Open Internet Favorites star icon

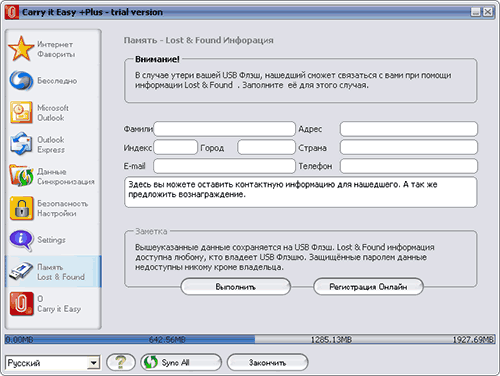tap(21, 49)
